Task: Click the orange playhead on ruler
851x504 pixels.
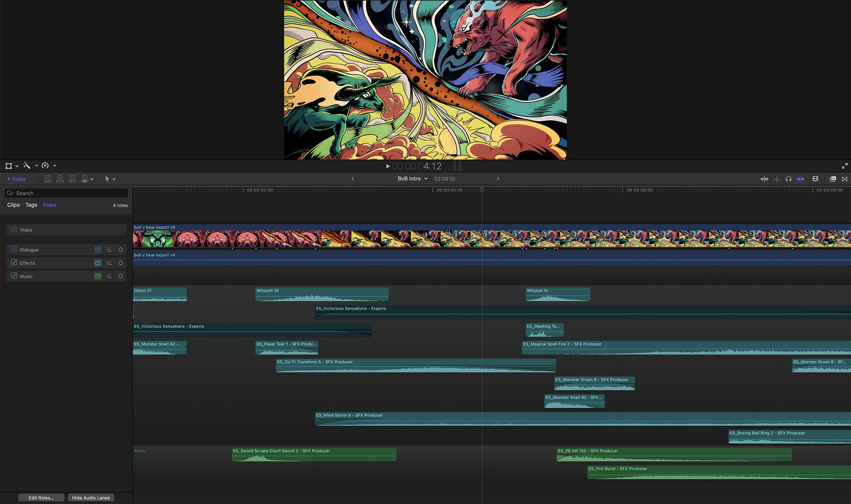Action: pyautogui.click(x=482, y=190)
